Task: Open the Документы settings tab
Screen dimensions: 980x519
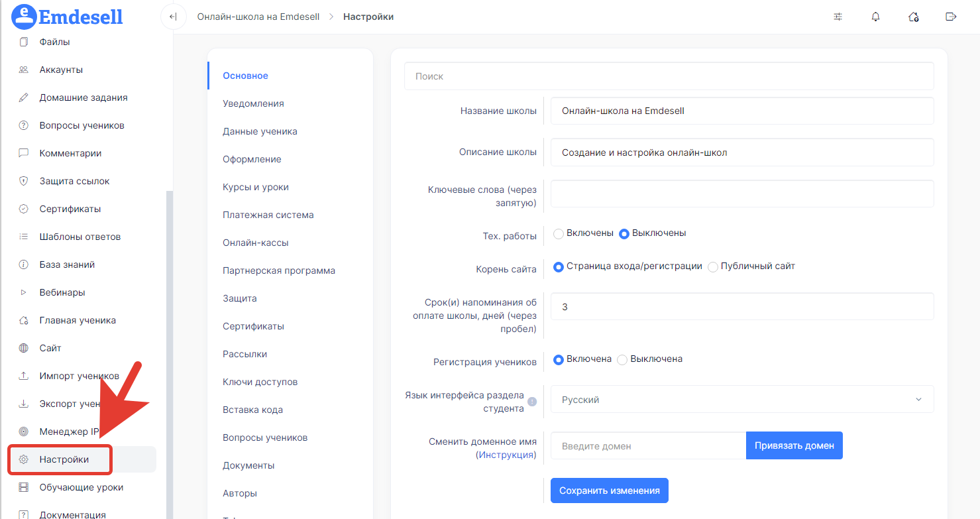Action: (x=248, y=465)
